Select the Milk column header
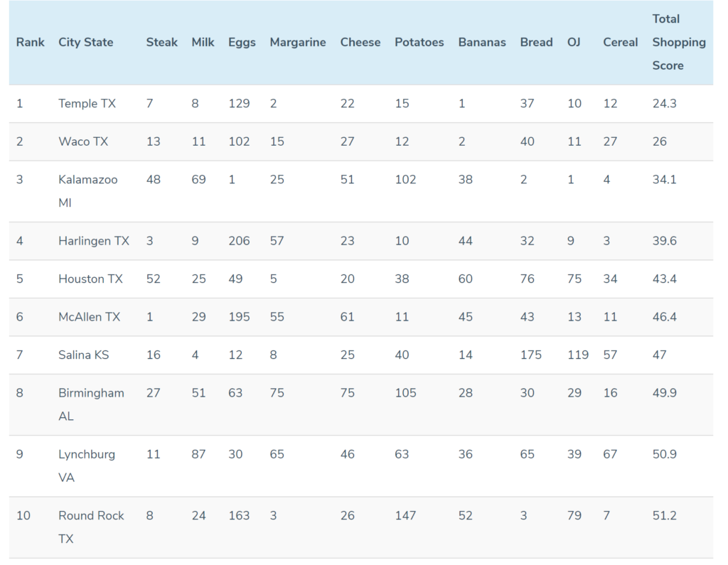728x565 pixels. click(x=203, y=42)
